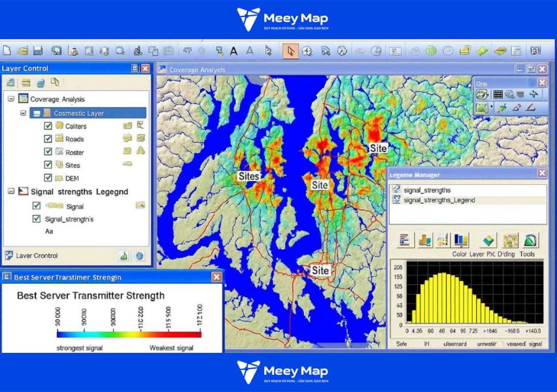
Task: Click the New document icon in toolbar
Action: tap(7, 50)
